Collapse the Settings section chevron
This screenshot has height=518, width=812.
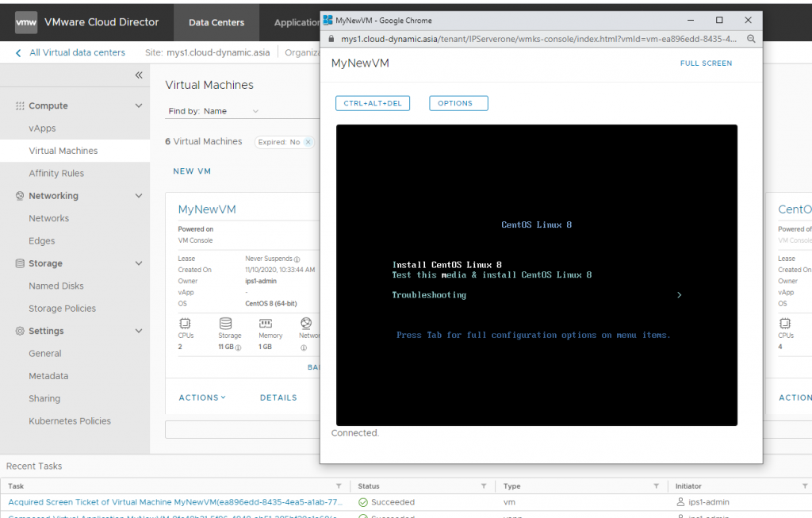pyautogui.click(x=139, y=331)
